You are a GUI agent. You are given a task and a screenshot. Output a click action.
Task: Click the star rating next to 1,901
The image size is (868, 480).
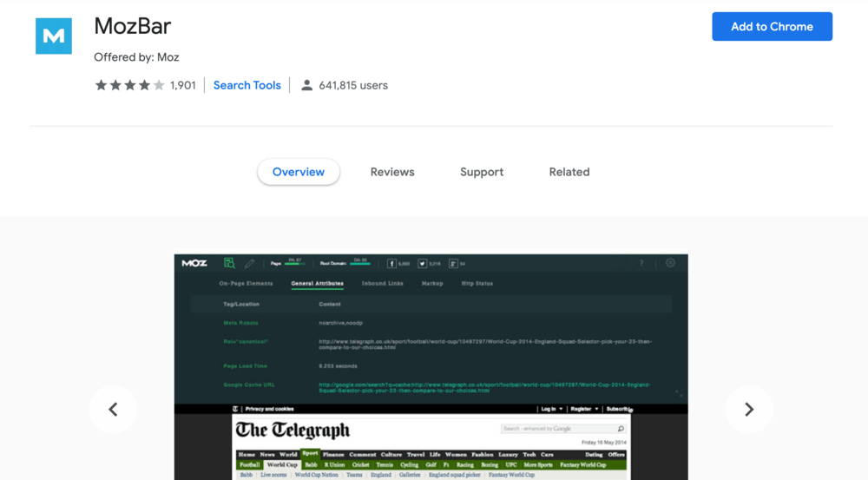[129, 85]
